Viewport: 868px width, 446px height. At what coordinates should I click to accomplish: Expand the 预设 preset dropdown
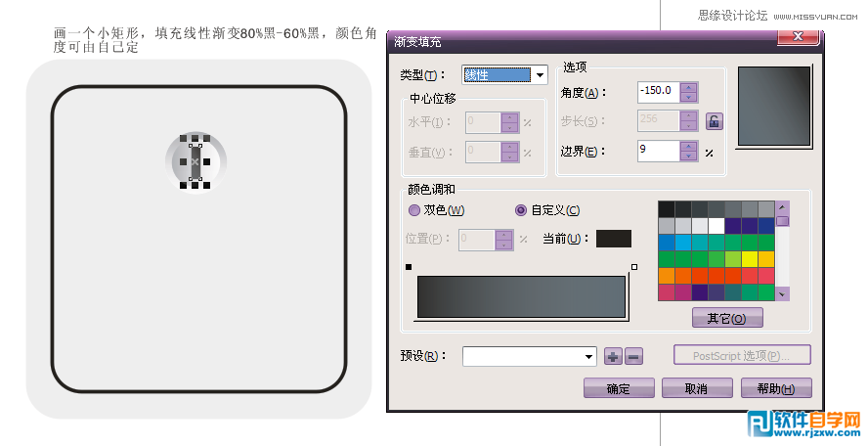(x=588, y=357)
